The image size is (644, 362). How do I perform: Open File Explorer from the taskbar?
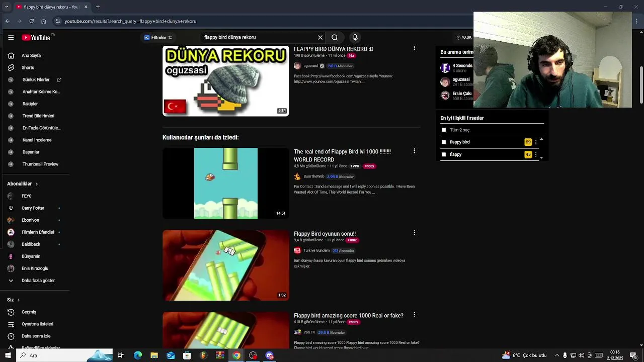(x=154, y=355)
